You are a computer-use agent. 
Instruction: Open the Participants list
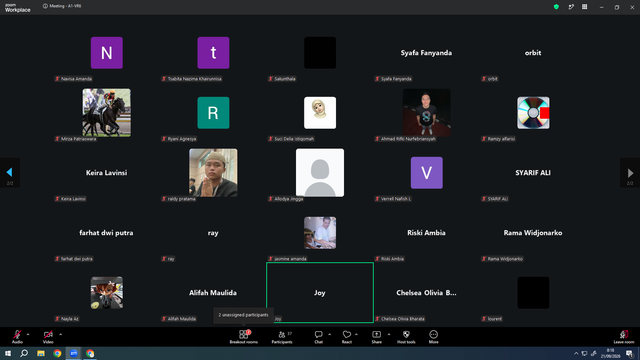pos(282,337)
